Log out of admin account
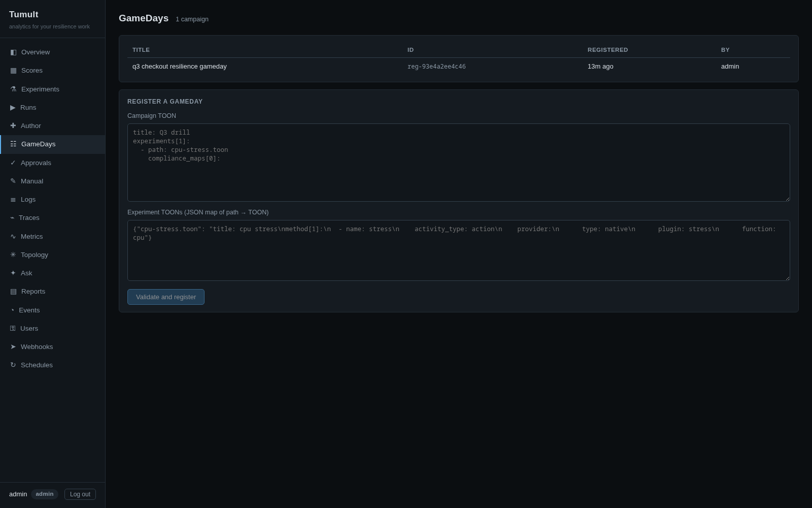Viewport: 812px width, 508px height. coord(80,494)
